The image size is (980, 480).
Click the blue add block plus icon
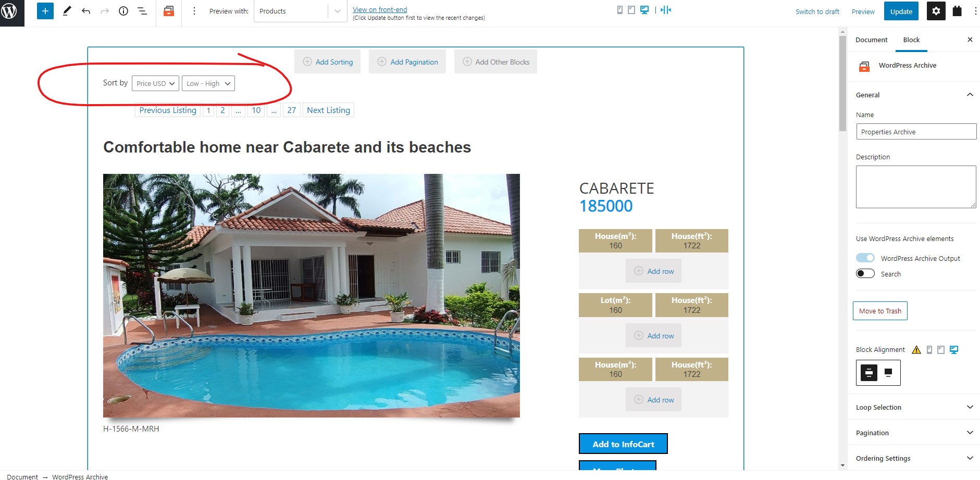45,11
